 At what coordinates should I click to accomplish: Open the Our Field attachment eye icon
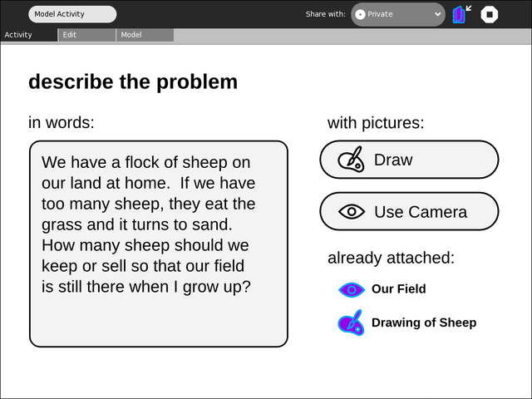(352, 289)
